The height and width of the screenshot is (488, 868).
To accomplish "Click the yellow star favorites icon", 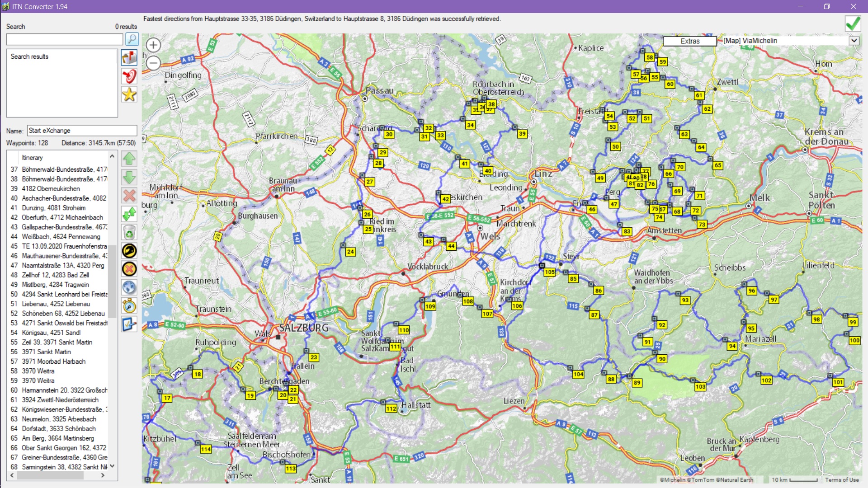I will 129,95.
